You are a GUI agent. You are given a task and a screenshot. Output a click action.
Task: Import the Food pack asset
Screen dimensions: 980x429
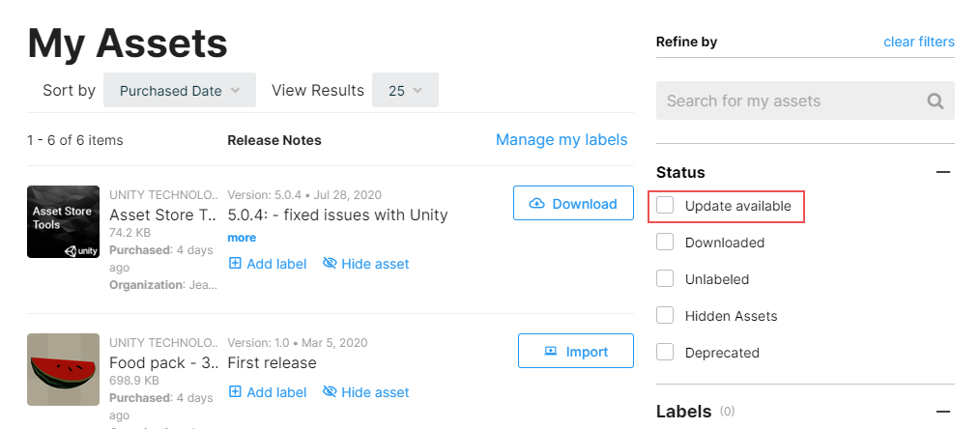[575, 352]
